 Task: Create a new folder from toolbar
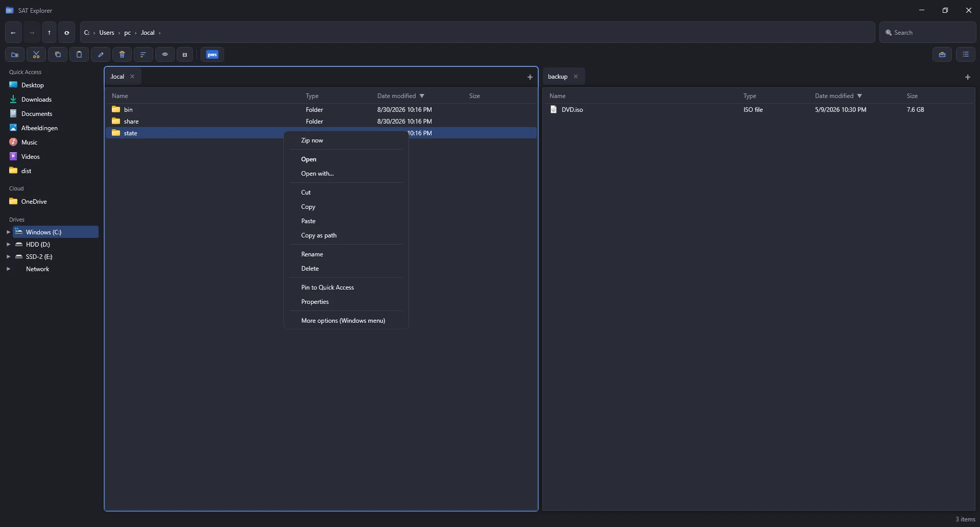click(15, 55)
